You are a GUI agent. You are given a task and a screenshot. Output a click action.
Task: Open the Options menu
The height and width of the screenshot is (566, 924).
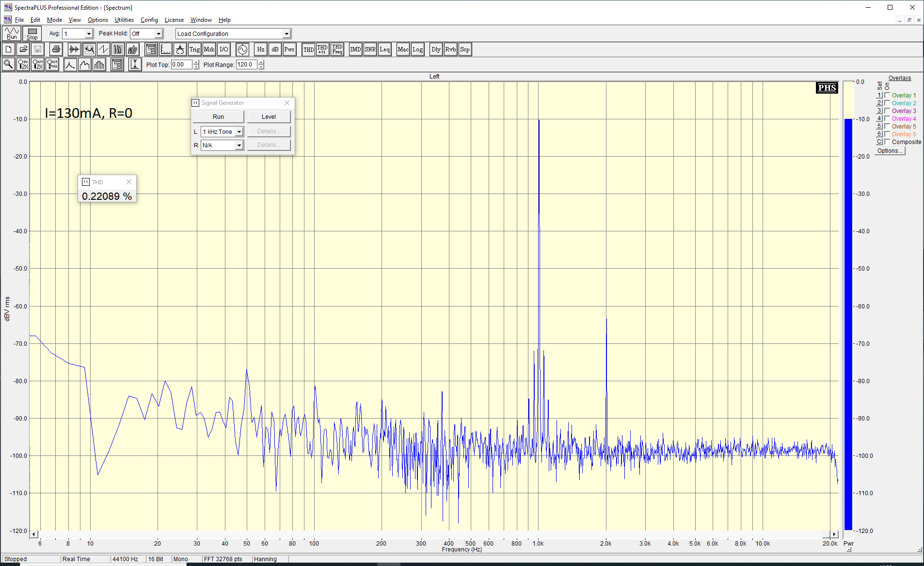[98, 20]
